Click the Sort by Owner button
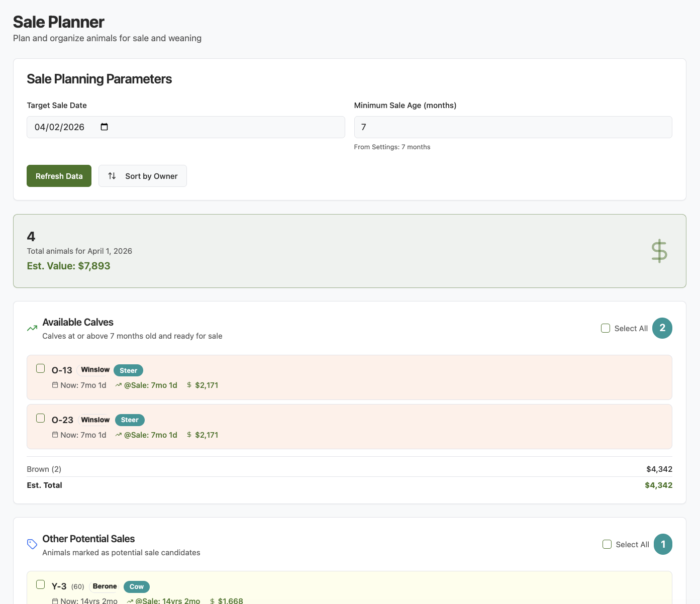The image size is (700, 604). (143, 176)
